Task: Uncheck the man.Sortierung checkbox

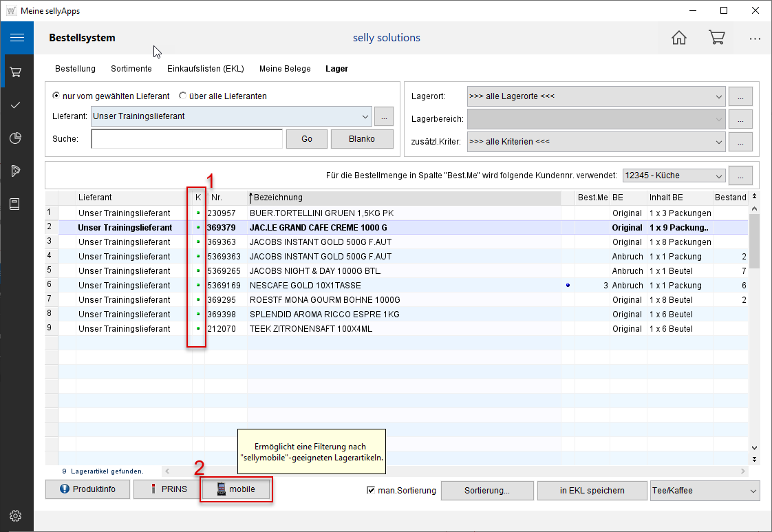Action: point(372,491)
